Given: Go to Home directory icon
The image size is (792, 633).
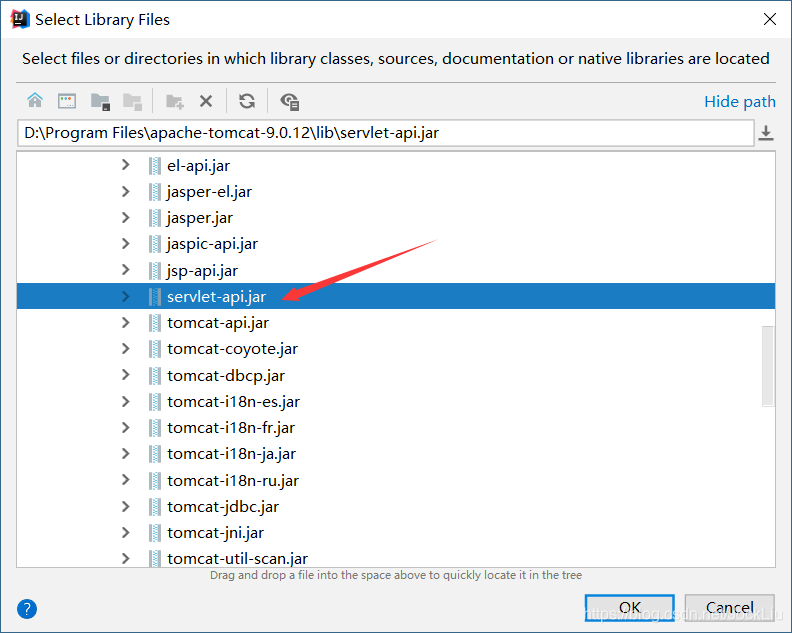Looking at the screenshot, I should coord(35,101).
